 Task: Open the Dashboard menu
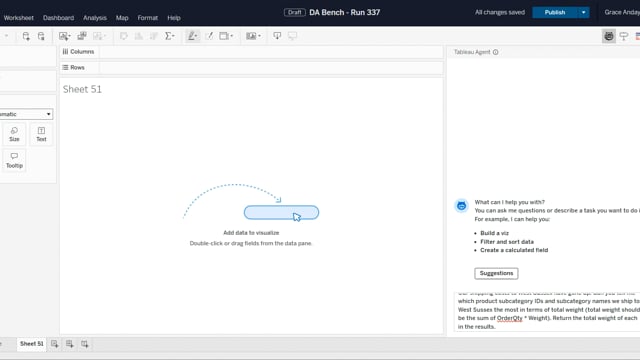point(58,18)
